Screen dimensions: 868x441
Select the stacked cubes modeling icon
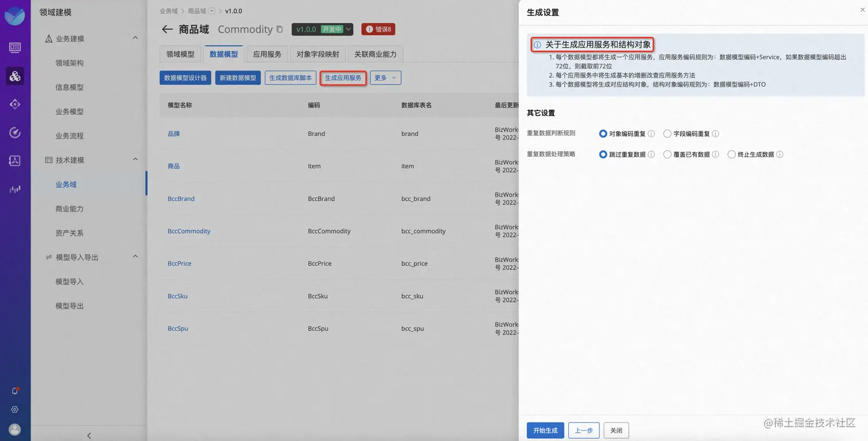(x=15, y=76)
